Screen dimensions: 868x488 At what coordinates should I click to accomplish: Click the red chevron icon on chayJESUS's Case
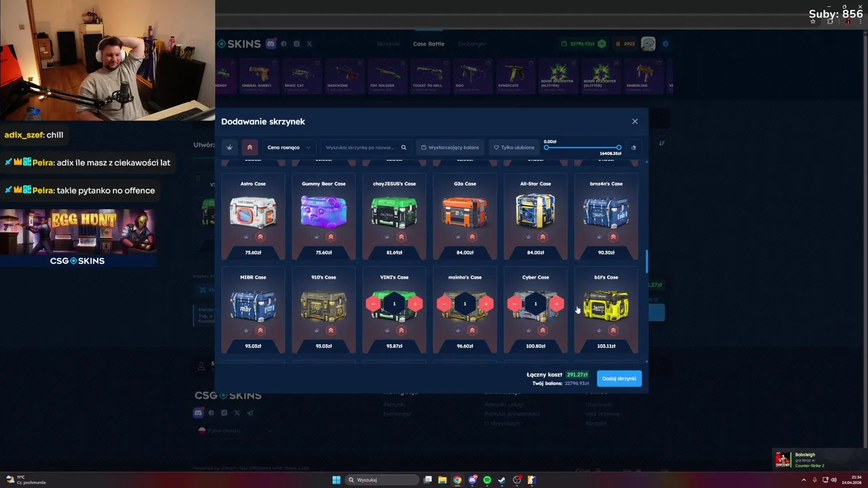coord(401,237)
